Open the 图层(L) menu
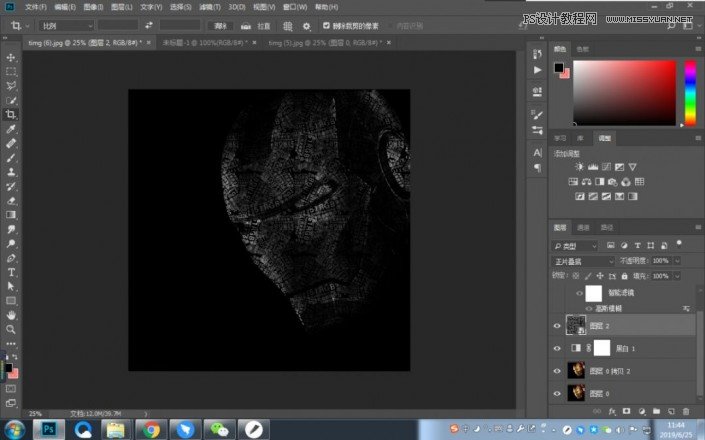The height and width of the screenshot is (440, 705). [121, 7]
